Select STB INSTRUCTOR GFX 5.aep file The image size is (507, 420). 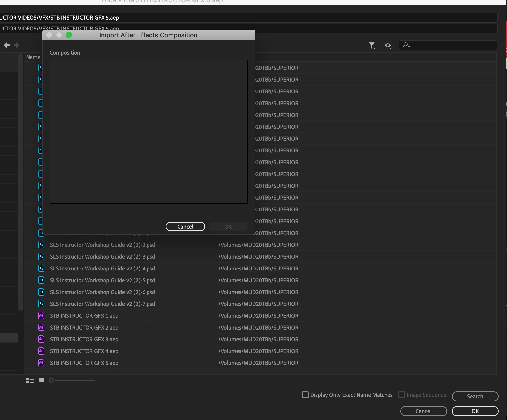[84, 363]
